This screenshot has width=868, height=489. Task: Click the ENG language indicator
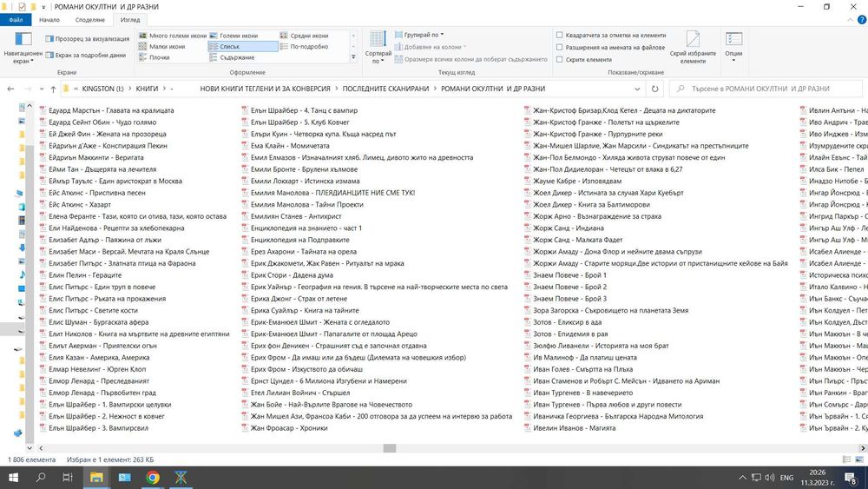[786, 478]
